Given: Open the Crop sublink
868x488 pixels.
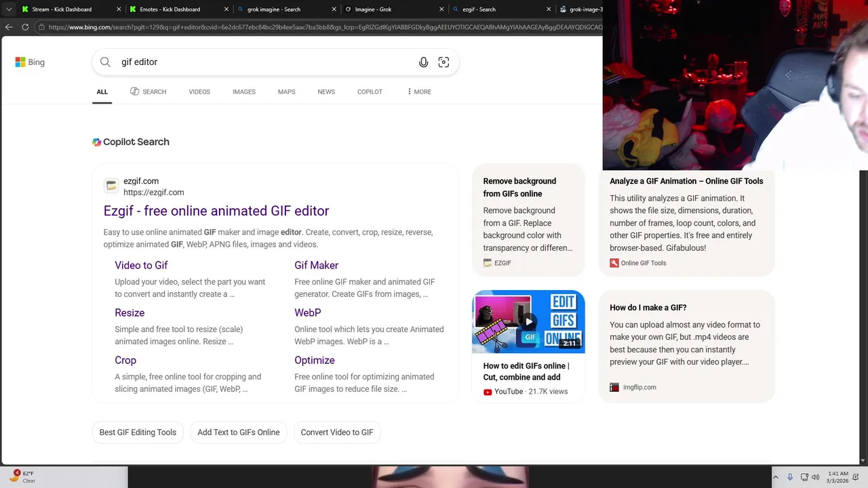Looking at the screenshot, I should (x=125, y=360).
